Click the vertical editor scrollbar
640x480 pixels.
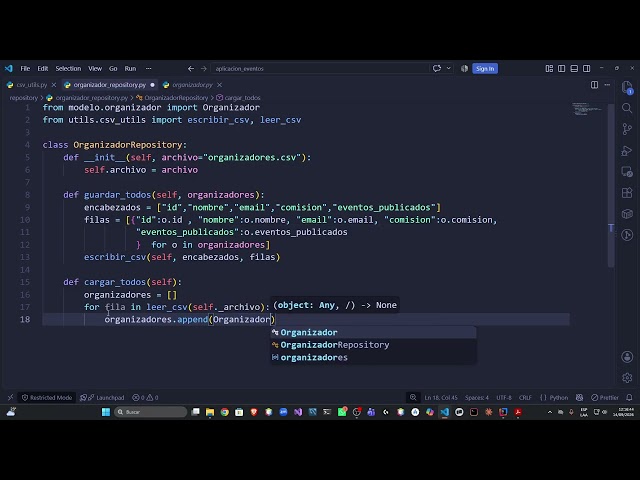point(611,186)
